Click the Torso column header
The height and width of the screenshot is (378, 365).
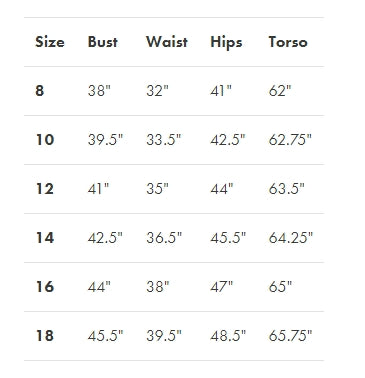tap(288, 42)
